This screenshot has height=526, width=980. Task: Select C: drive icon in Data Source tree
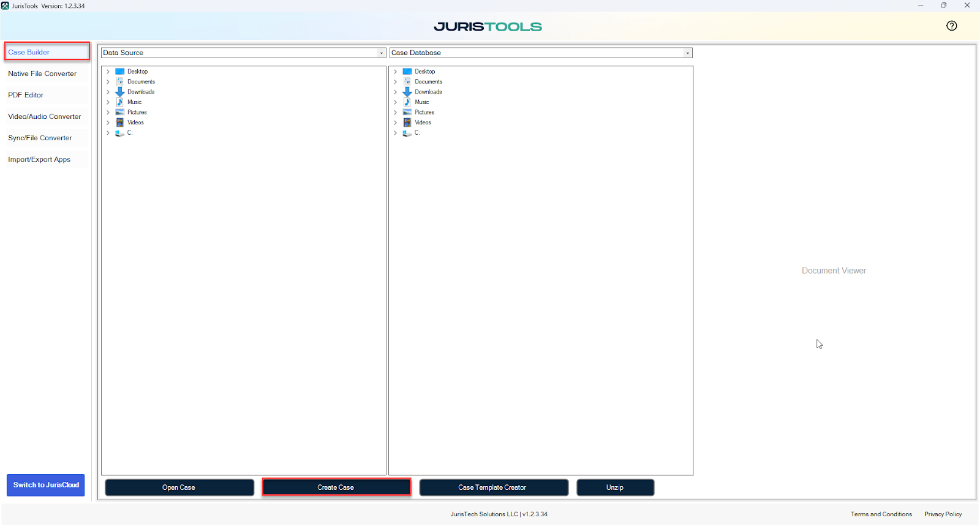tap(120, 133)
